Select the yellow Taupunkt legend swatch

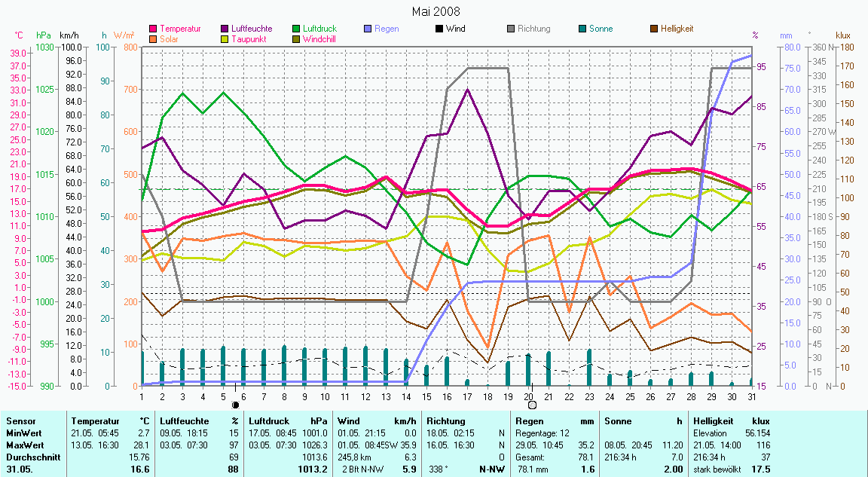pos(225,38)
